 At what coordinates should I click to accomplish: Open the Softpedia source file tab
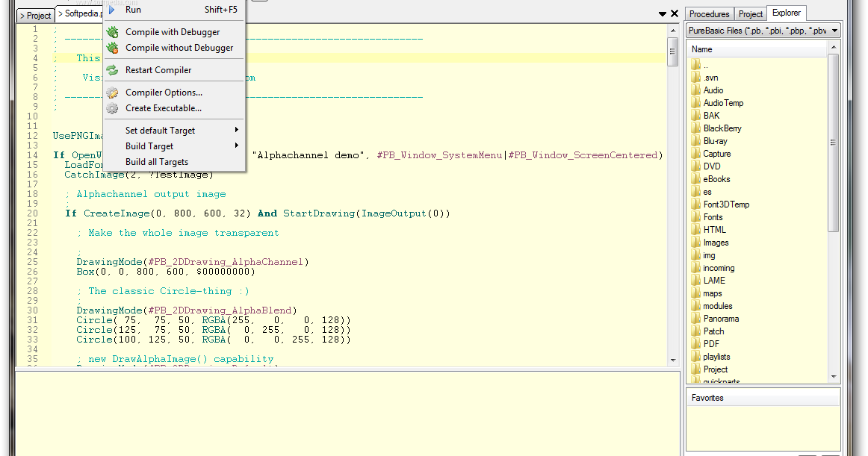click(80, 13)
